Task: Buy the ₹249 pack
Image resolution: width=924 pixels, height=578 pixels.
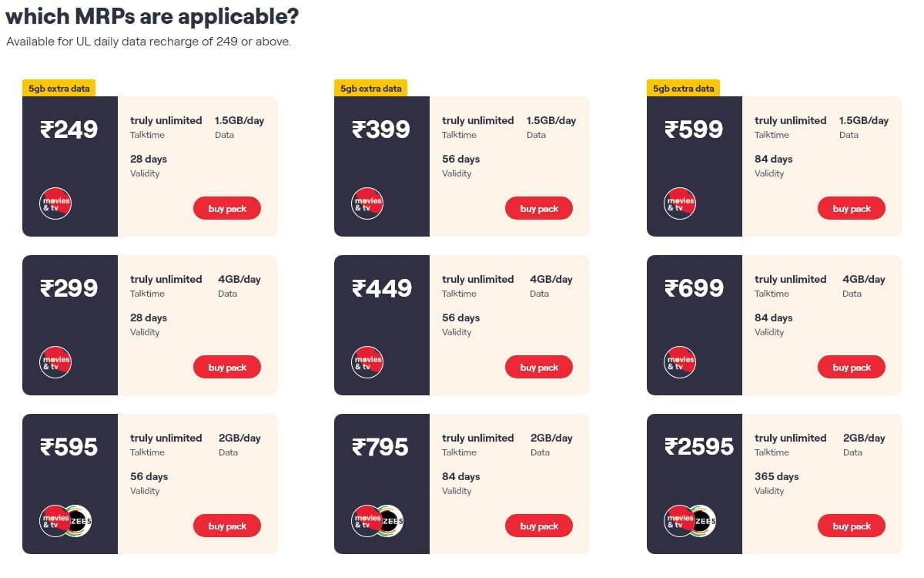Action: [x=227, y=208]
